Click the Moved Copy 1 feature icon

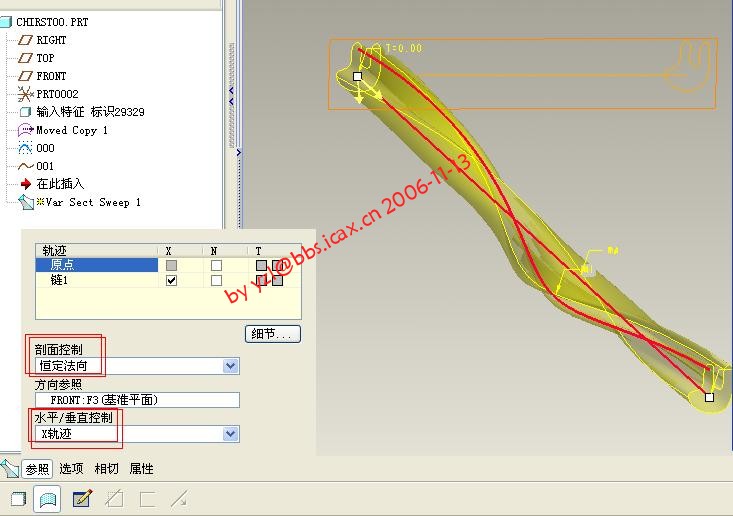tap(25, 129)
